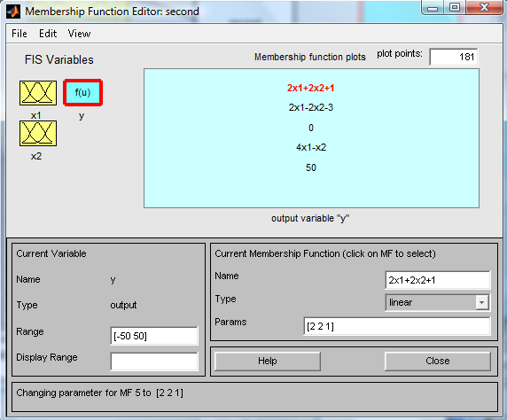Screen dimensions: 507x420
Task: Click the empty Display Range field
Action: (x=154, y=362)
